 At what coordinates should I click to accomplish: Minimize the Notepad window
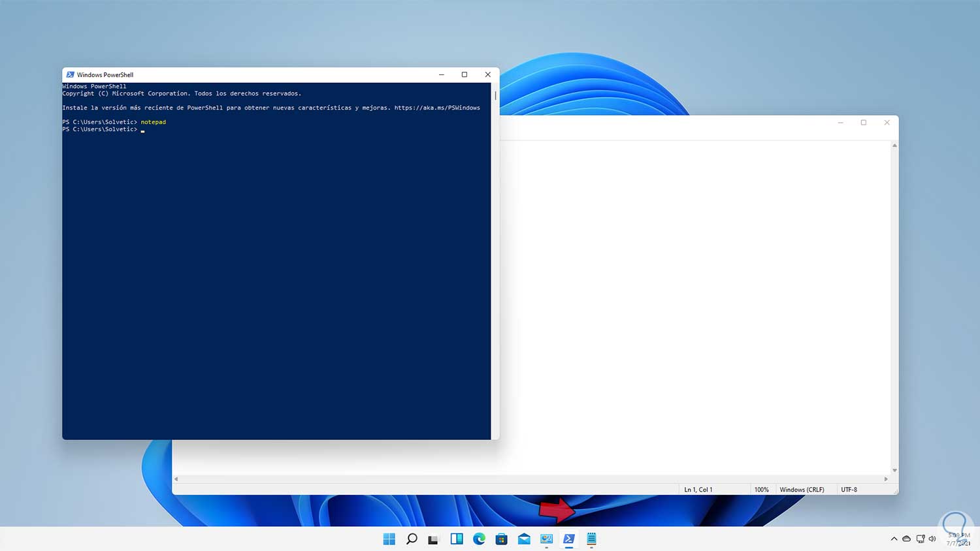pos(841,123)
